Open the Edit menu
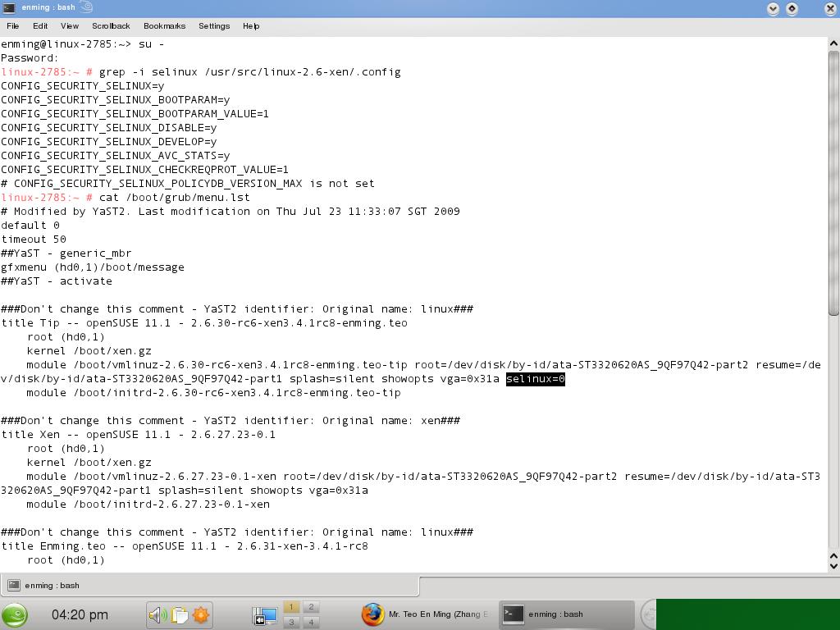Viewport: 840px width, 630px height. (x=40, y=25)
